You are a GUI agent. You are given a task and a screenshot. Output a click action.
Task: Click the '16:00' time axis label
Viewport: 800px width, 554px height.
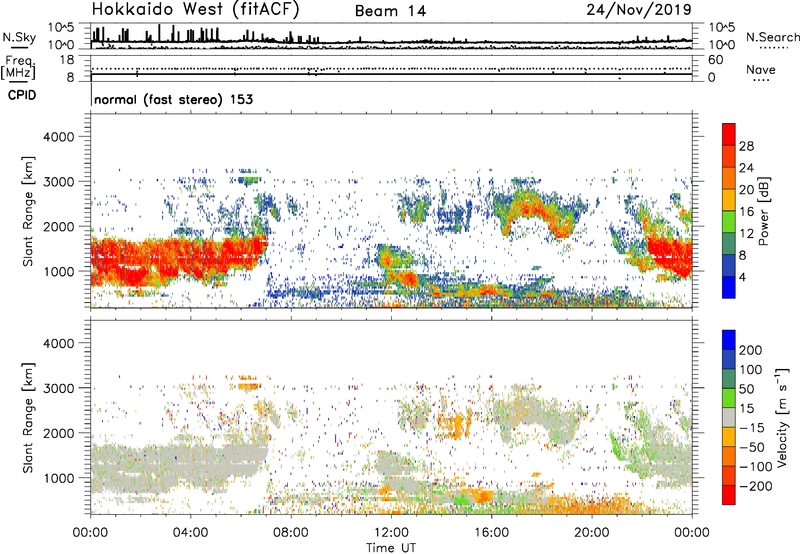tap(491, 533)
